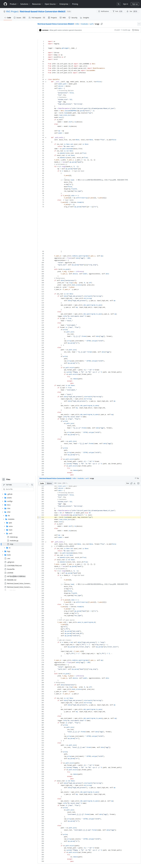Click the copy raw file icon
The width and height of the screenshot is (141, 868).
click(x=131, y=483)
